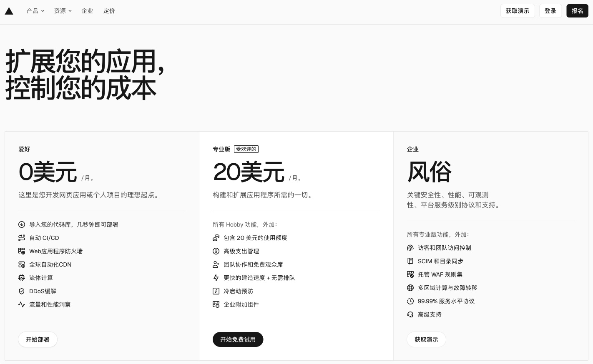This screenshot has width=593, height=364.
Task: Open the 企业 navigation link
Action: pos(87,11)
